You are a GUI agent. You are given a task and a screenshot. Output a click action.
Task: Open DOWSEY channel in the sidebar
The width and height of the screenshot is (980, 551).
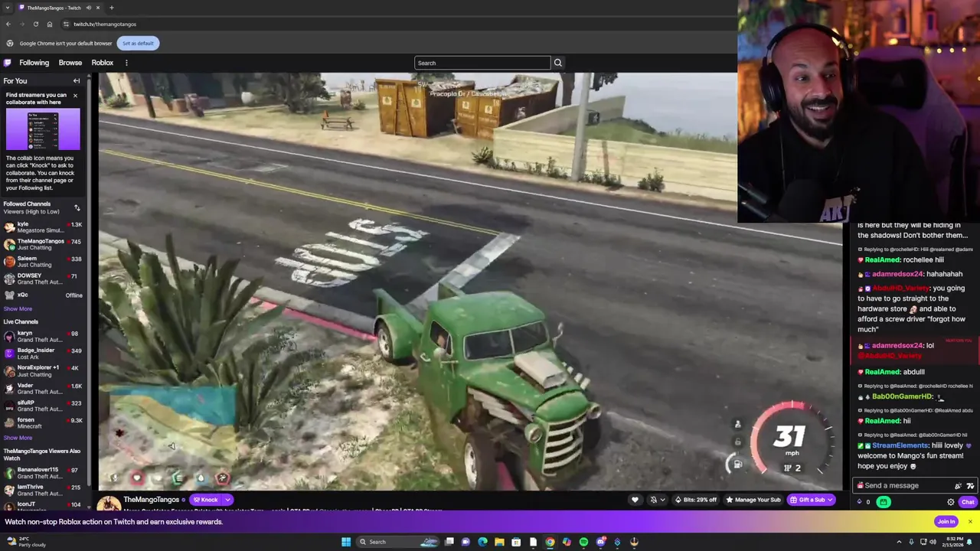click(x=42, y=279)
